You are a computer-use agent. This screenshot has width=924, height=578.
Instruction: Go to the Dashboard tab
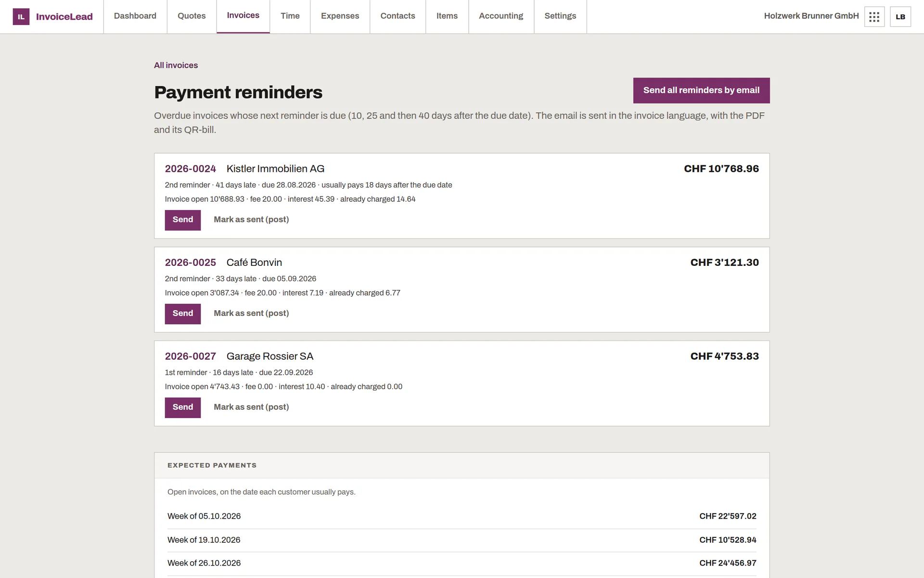(135, 16)
